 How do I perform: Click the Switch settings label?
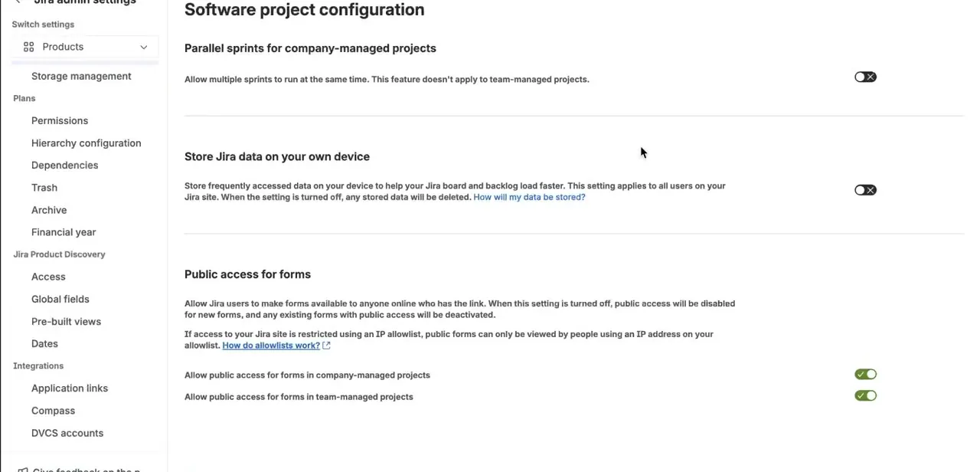click(43, 25)
